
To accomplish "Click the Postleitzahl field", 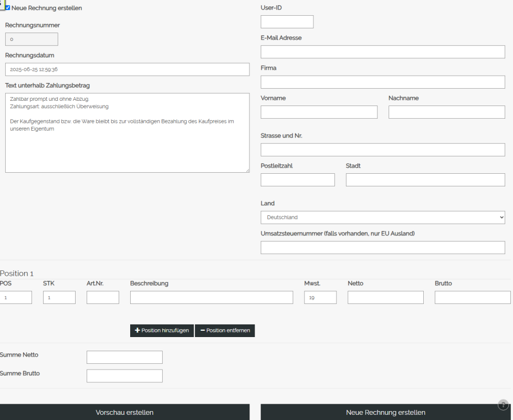I will point(297,180).
